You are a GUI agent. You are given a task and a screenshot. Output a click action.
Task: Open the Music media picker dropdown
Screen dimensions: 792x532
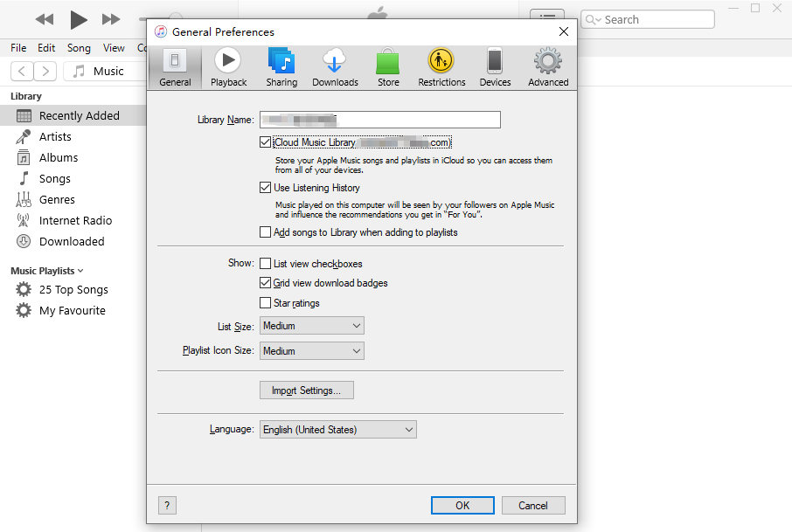tap(105, 71)
